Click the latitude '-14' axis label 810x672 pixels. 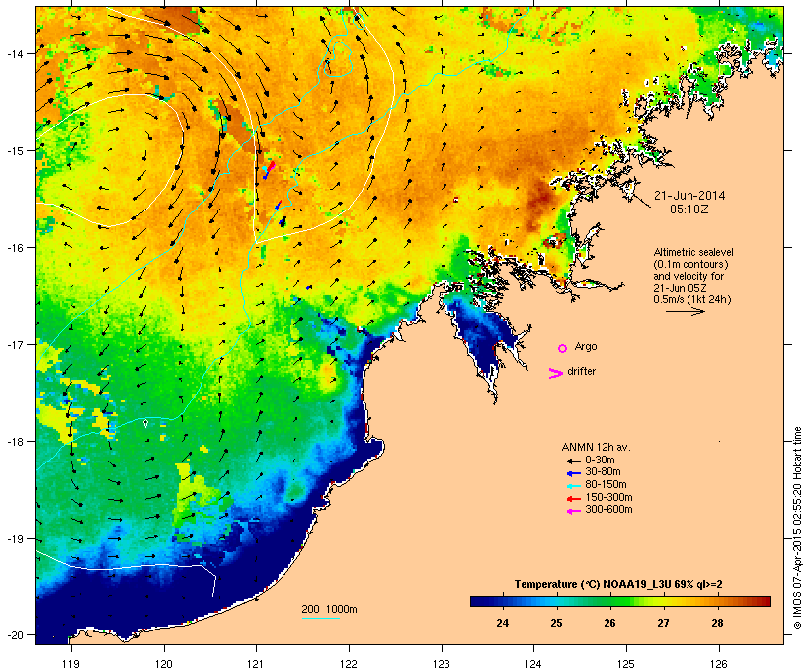pyautogui.click(x=14, y=53)
